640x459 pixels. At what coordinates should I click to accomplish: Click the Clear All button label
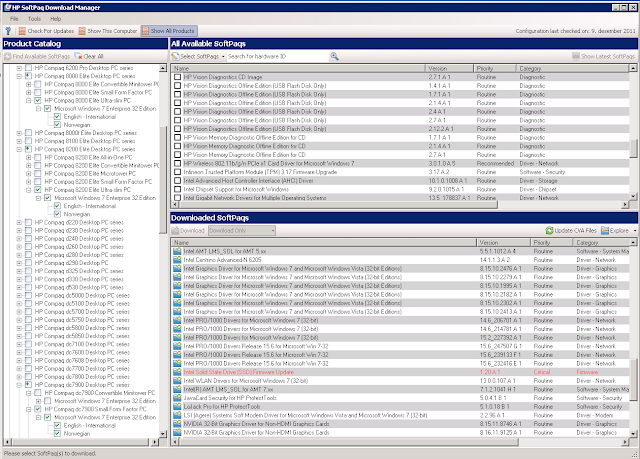click(93, 56)
